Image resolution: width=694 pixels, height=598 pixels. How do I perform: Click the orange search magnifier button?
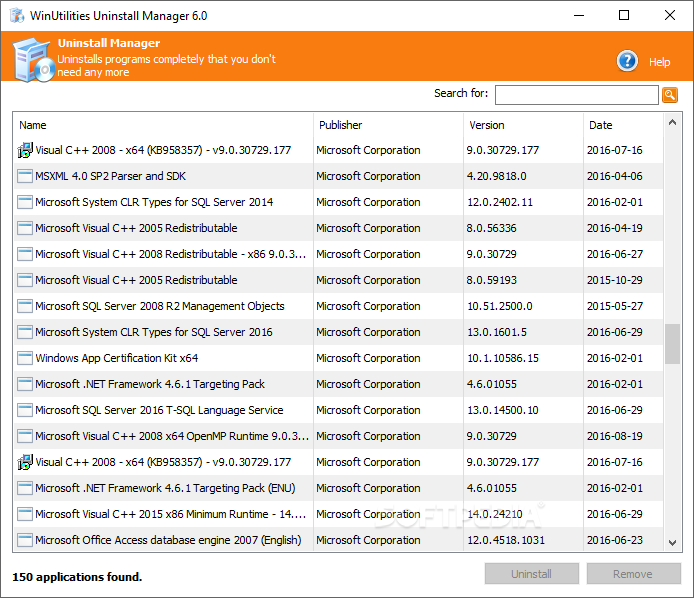[670, 95]
